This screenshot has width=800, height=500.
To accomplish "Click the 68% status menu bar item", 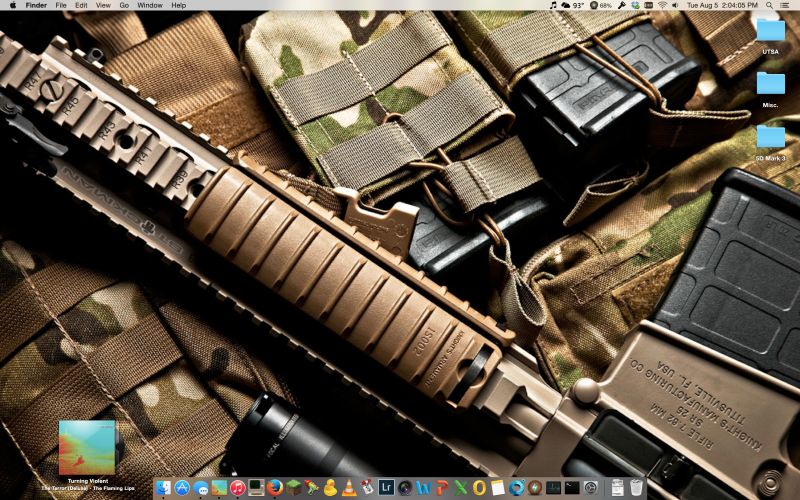I will point(601,5).
